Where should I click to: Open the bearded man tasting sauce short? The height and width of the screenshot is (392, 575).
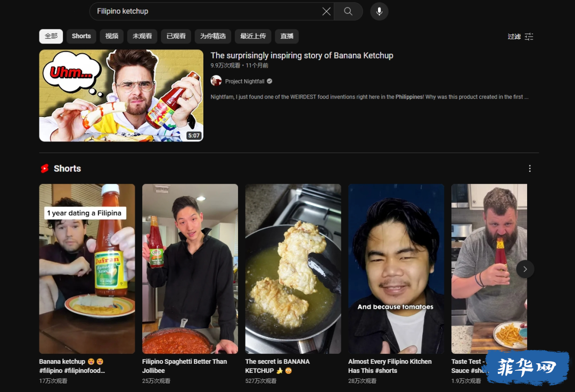[489, 269]
